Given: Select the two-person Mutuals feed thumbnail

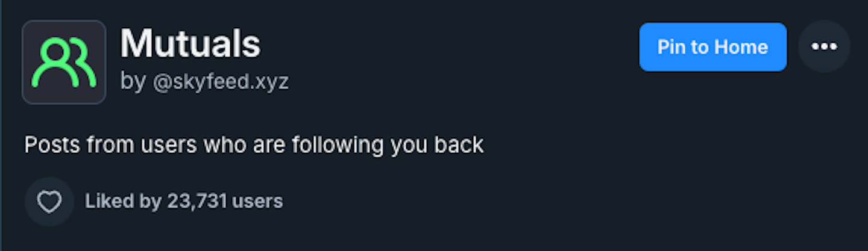Looking at the screenshot, I should pos(64,62).
